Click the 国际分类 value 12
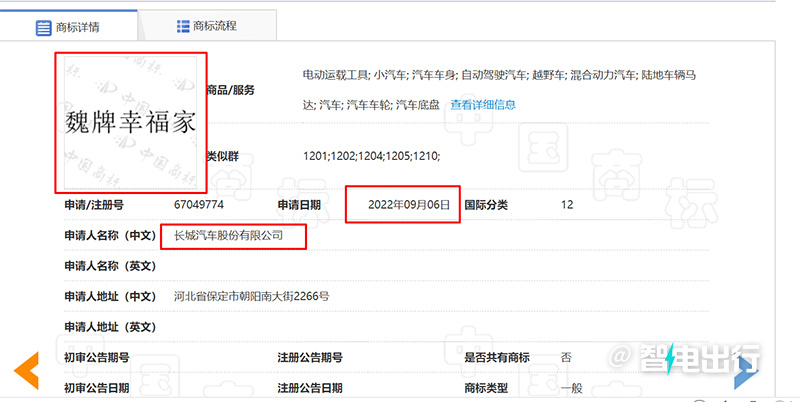 pyautogui.click(x=567, y=205)
